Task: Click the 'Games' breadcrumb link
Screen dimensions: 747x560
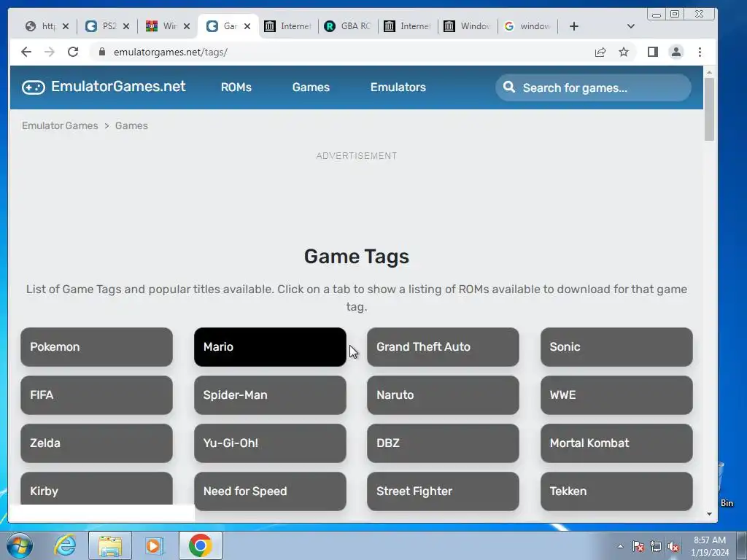Action: (x=131, y=125)
